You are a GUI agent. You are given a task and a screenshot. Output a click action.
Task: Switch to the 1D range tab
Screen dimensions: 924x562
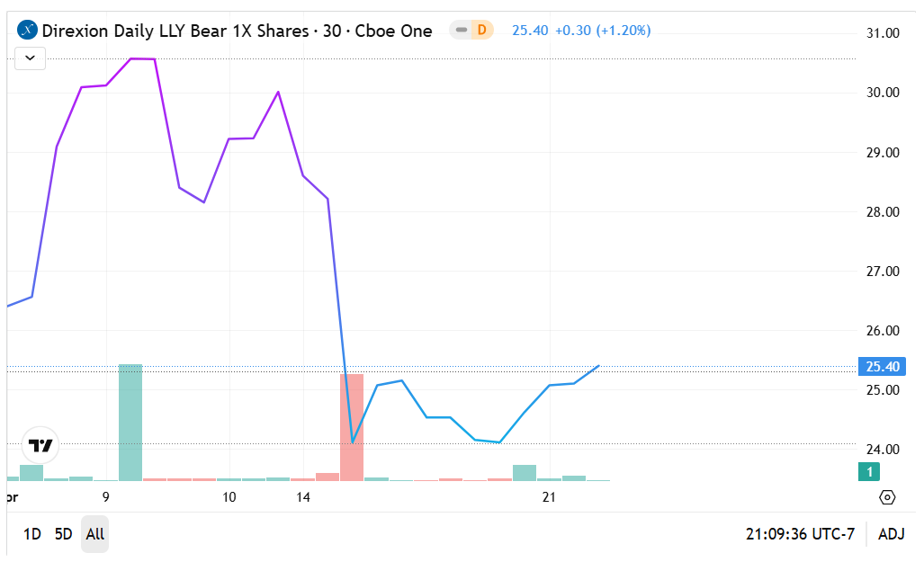tap(31, 533)
